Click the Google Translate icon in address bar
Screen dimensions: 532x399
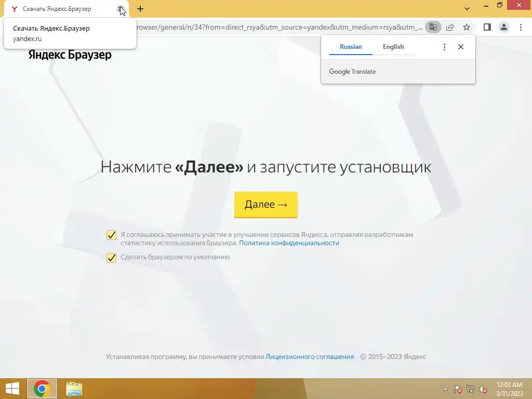pyautogui.click(x=433, y=27)
